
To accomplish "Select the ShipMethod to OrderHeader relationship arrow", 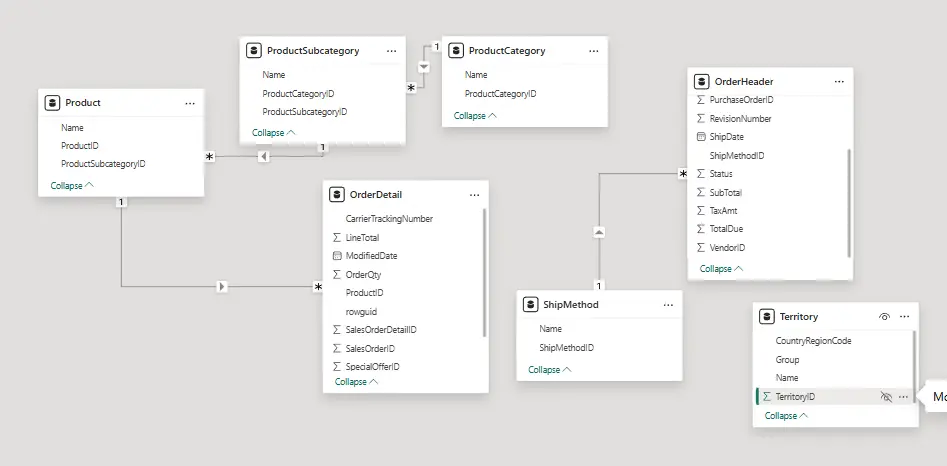I will (x=599, y=232).
